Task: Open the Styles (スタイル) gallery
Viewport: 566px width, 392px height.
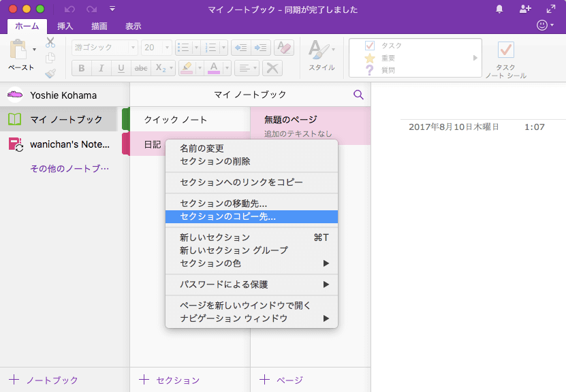Action: click(321, 55)
